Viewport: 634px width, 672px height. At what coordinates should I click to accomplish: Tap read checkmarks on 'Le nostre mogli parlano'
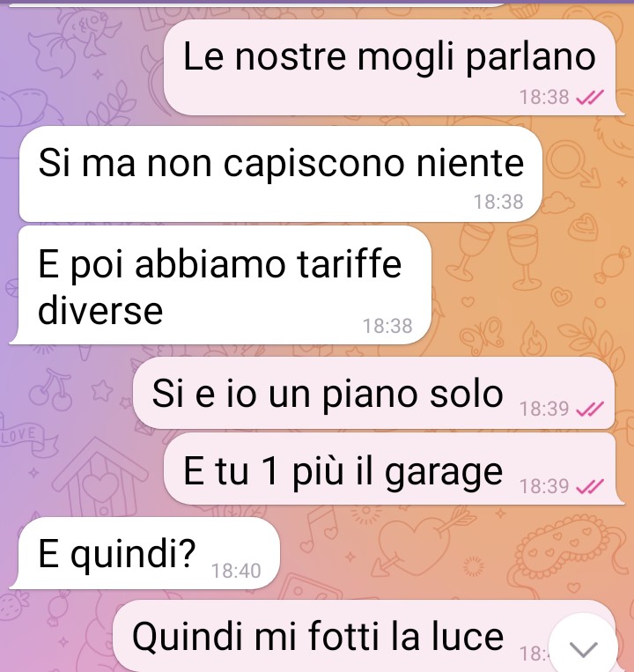click(590, 98)
